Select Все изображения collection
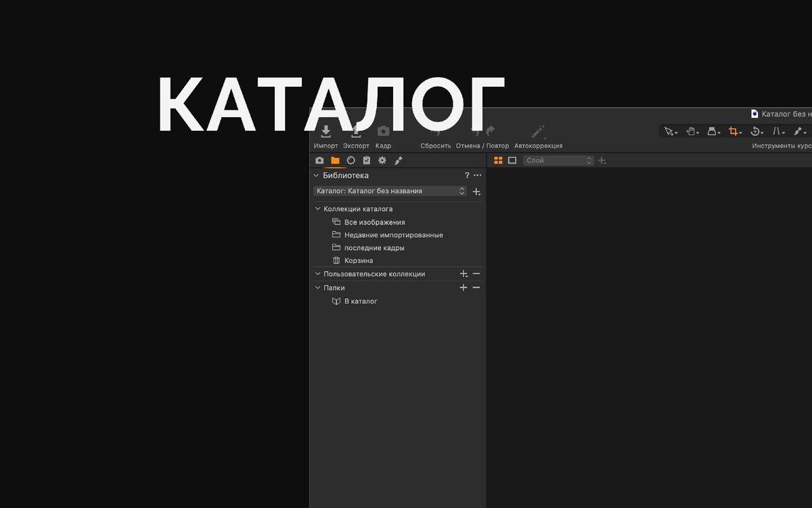This screenshot has width=812, height=508. point(374,222)
